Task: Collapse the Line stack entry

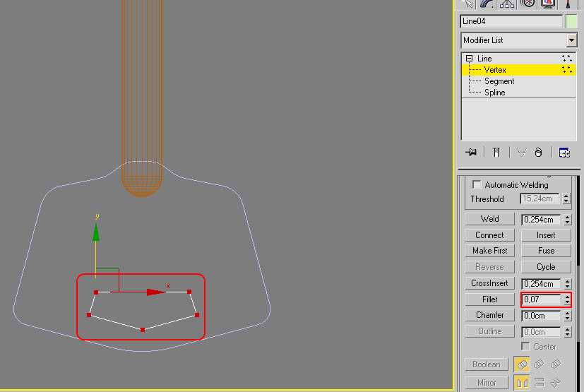Action: [470, 59]
